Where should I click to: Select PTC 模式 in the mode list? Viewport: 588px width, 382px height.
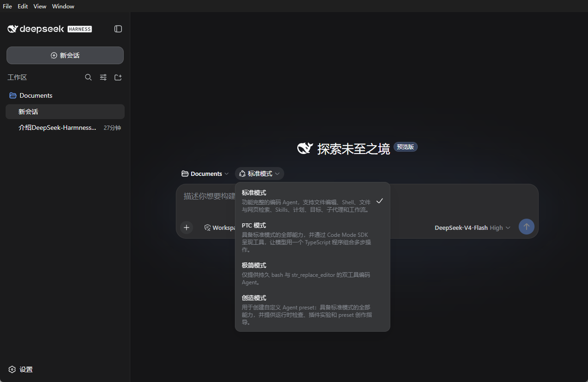(x=313, y=237)
